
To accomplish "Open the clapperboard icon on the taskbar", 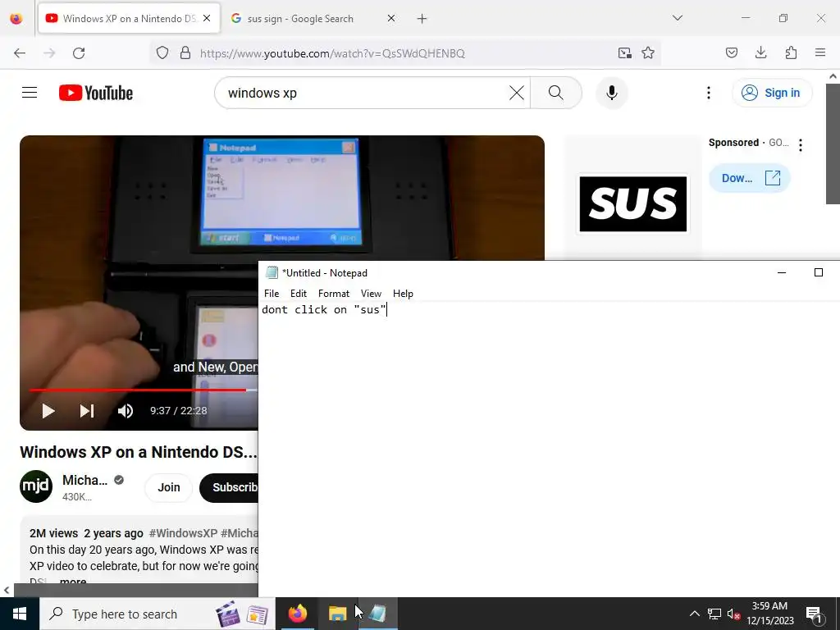I will click(x=228, y=614).
